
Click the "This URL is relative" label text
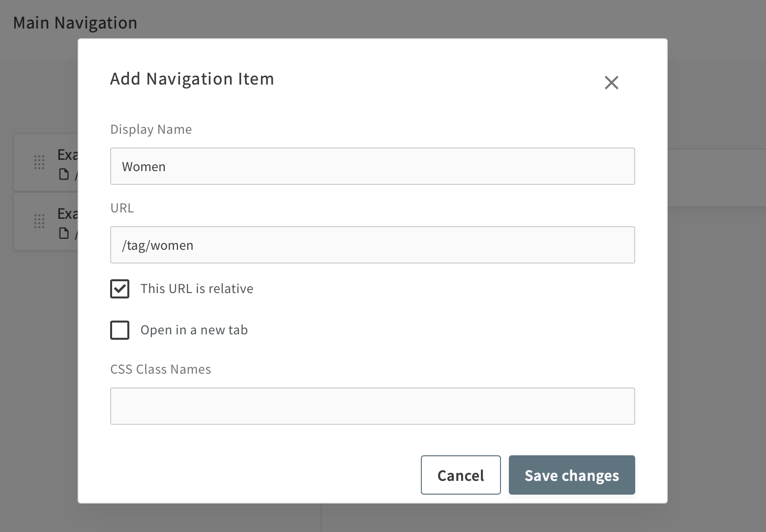pos(197,289)
